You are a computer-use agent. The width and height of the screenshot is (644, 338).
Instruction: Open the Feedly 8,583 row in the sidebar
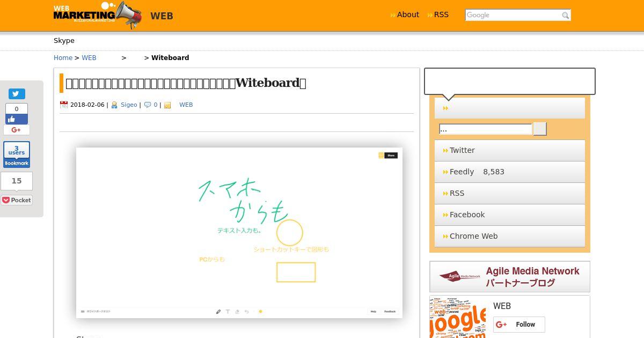click(x=510, y=172)
